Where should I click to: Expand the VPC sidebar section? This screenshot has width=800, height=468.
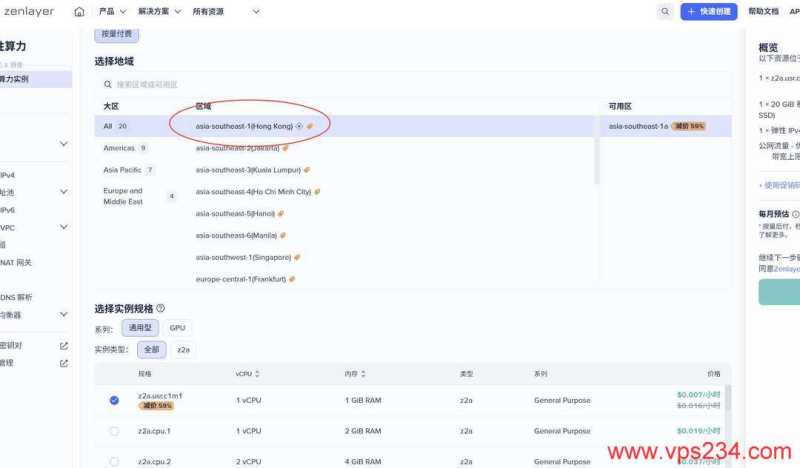tap(64, 227)
